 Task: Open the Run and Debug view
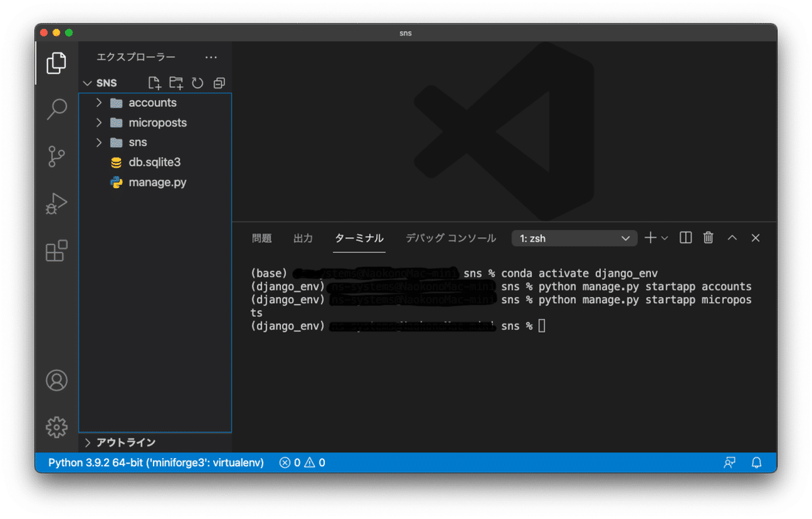coord(56,203)
